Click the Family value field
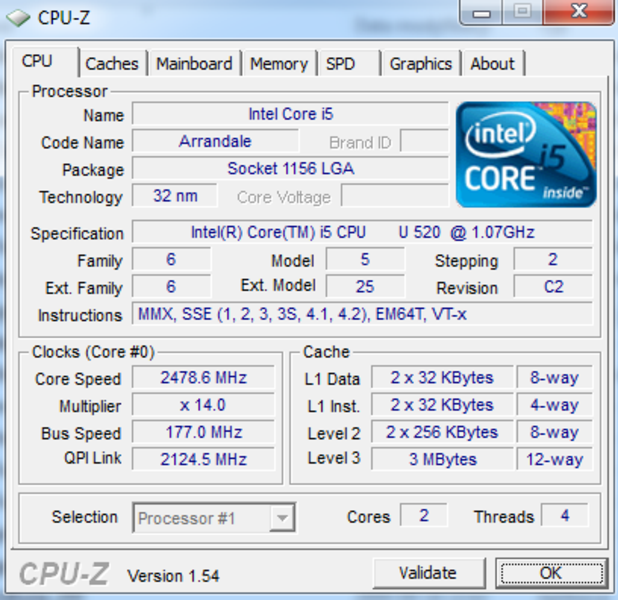618x600 pixels. [171, 259]
